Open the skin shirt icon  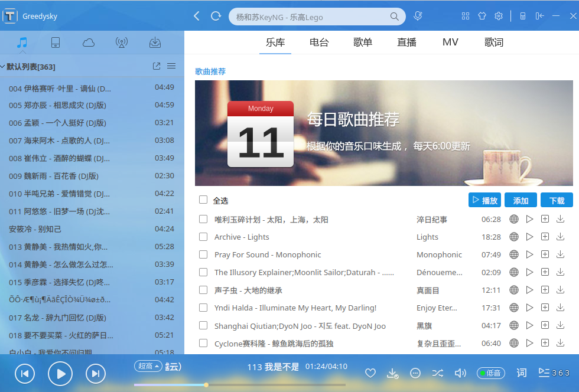482,16
